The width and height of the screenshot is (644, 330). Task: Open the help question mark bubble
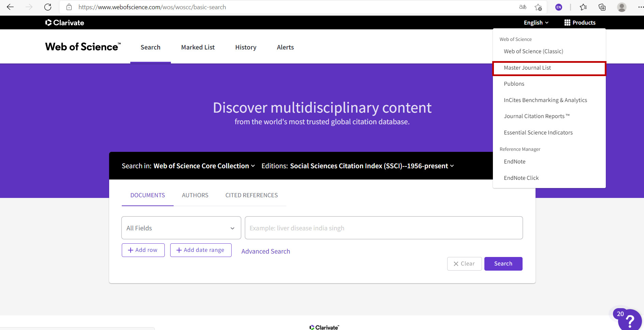[630, 320]
